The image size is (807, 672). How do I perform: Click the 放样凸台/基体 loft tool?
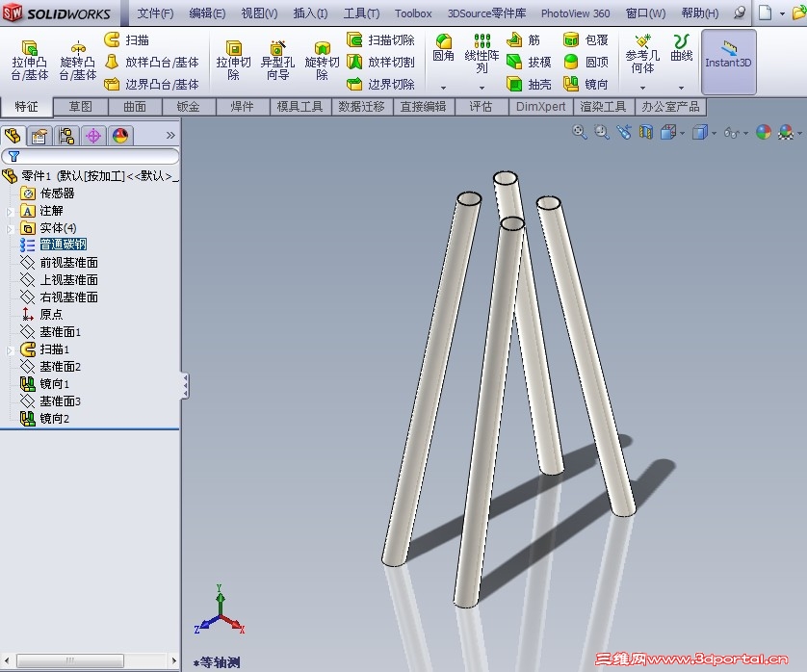(151, 63)
